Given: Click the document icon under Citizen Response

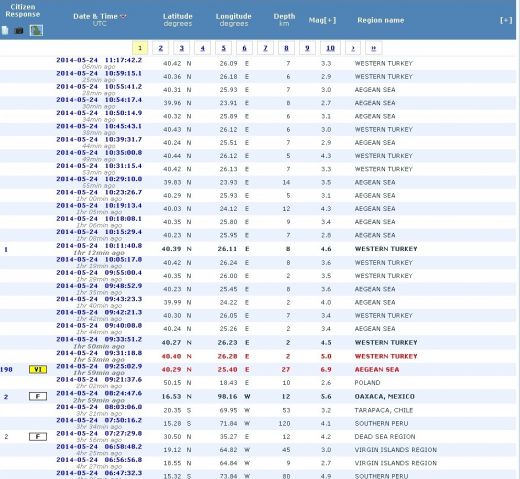Looking at the screenshot, I should (x=5, y=30).
